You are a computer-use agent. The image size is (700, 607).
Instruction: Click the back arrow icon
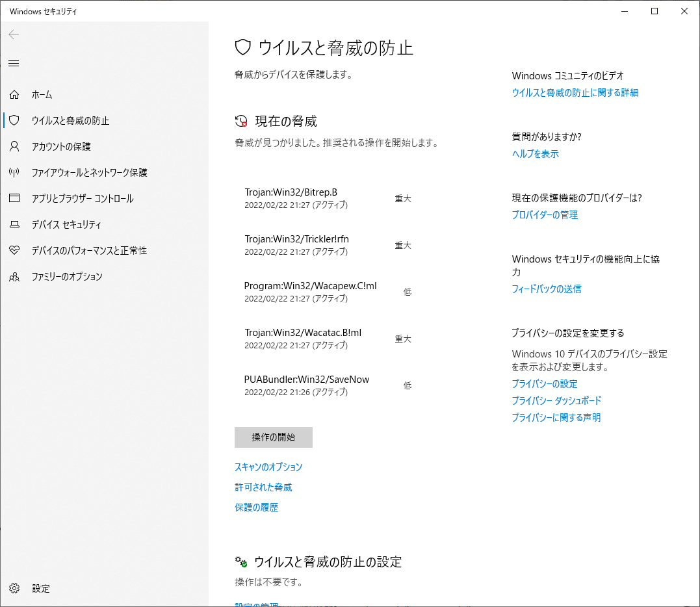pos(14,34)
